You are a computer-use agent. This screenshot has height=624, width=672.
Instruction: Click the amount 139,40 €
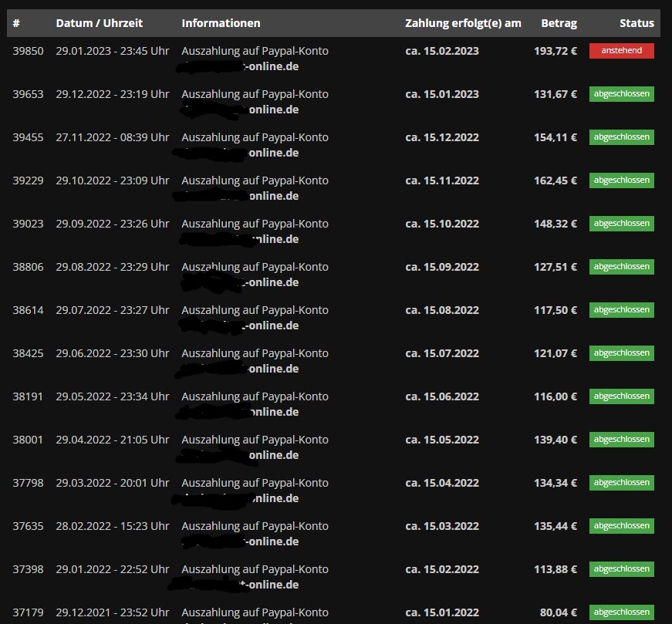tap(555, 440)
